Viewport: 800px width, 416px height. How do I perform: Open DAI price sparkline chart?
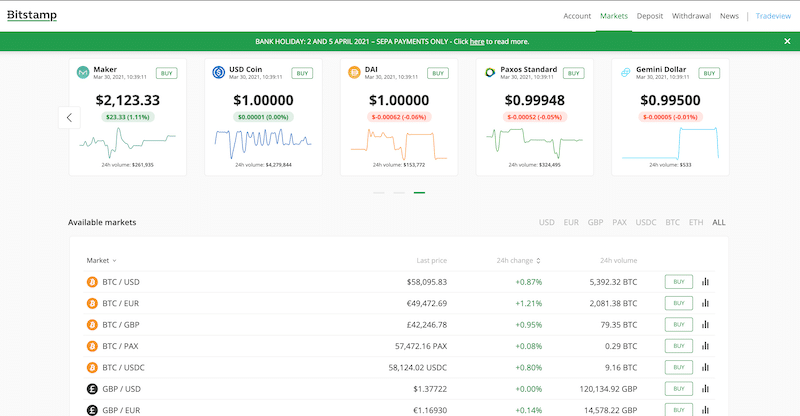pyautogui.click(x=399, y=144)
